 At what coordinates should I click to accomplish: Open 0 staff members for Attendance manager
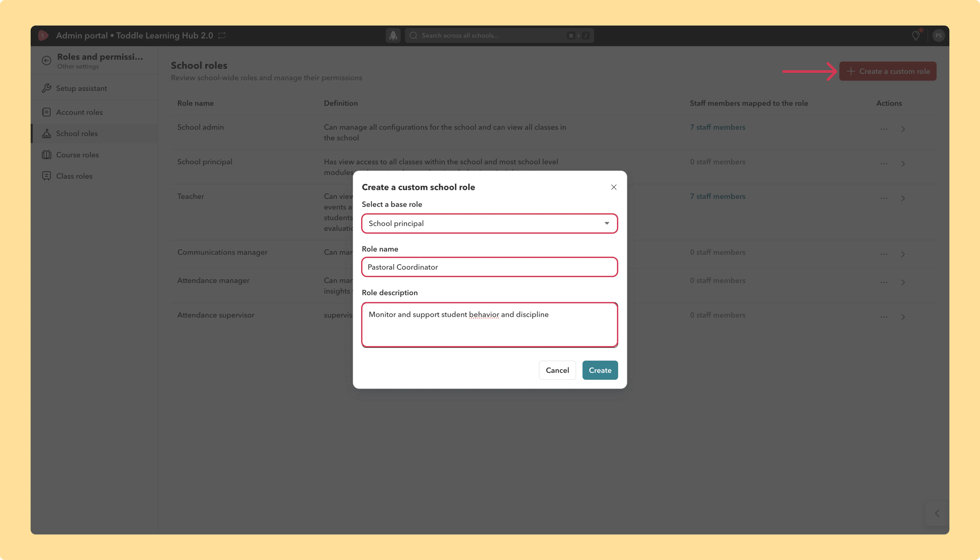(x=717, y=280)
